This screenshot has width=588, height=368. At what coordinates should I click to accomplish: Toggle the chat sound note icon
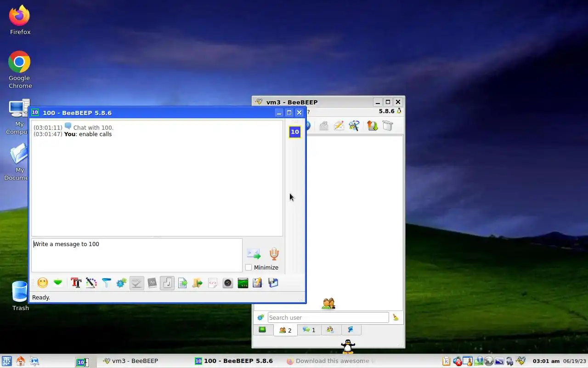coord(167,283)
